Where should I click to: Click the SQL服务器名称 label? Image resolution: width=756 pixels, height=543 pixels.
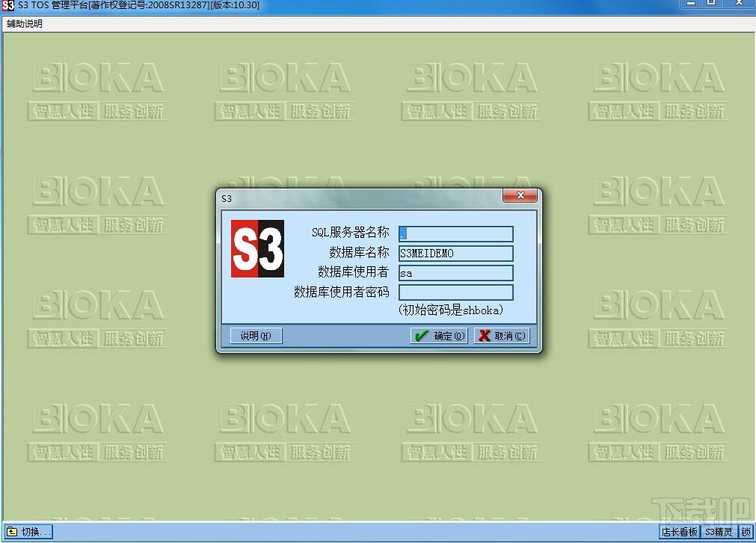[350, 233]
